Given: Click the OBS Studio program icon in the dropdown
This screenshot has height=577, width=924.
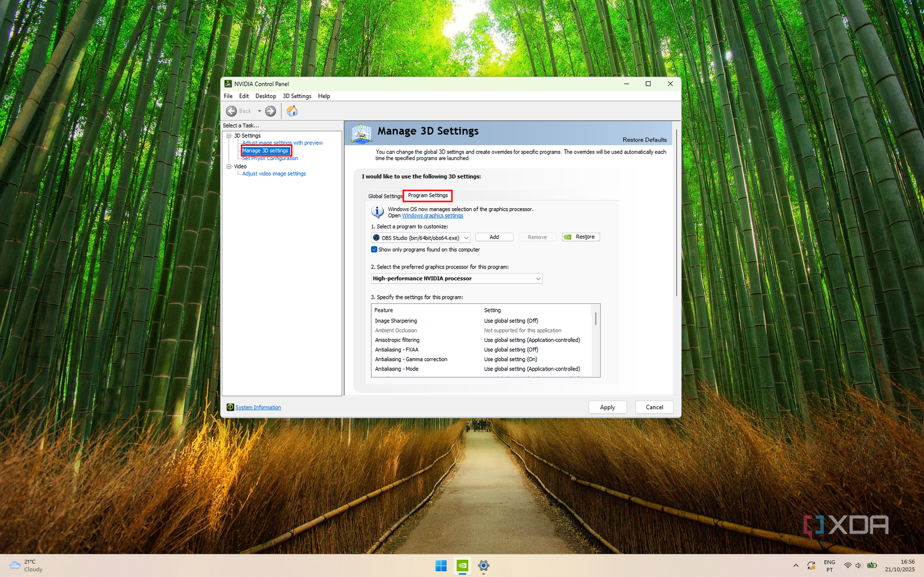Looking at the screenshot, I should 376,237.
